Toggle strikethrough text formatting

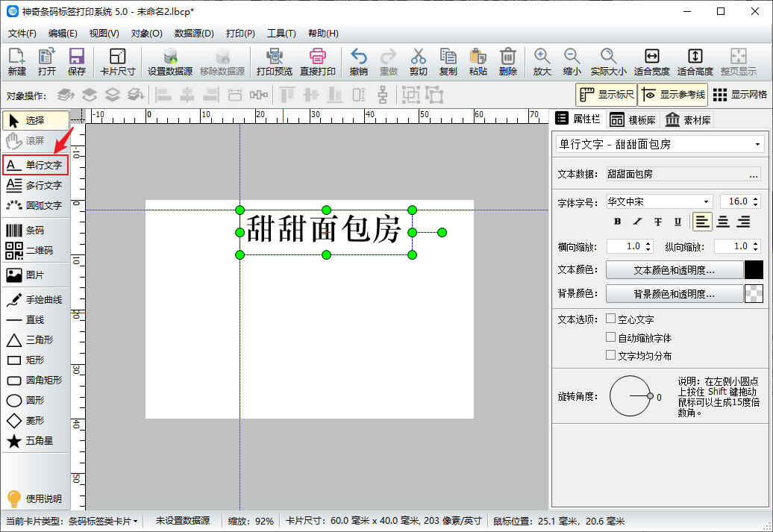coord(657,222)
